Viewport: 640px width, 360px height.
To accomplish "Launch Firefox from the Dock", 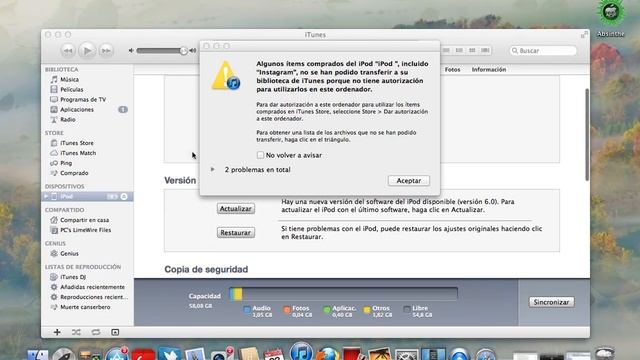I will [x=328, y=354].
